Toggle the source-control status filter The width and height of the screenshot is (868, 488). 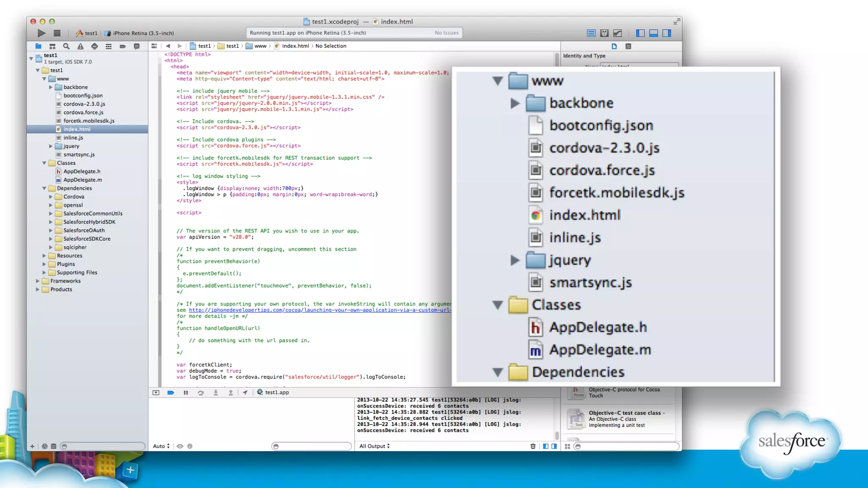point(53,446)
